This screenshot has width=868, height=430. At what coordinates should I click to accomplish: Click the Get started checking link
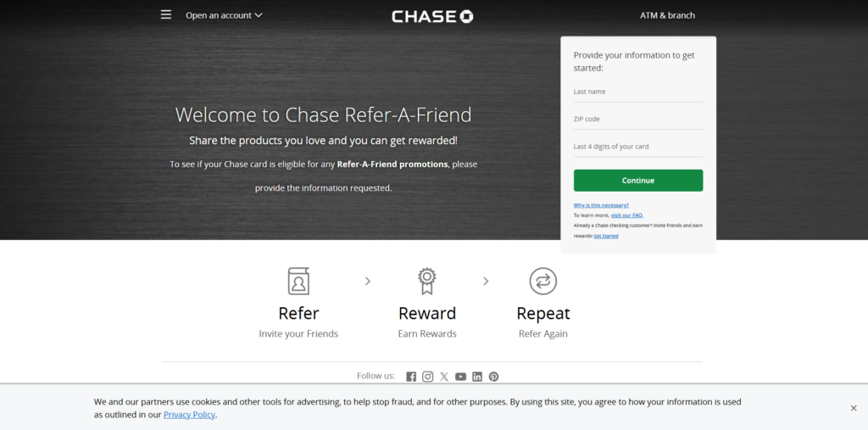pyautogui.click(x=606, y=236)
